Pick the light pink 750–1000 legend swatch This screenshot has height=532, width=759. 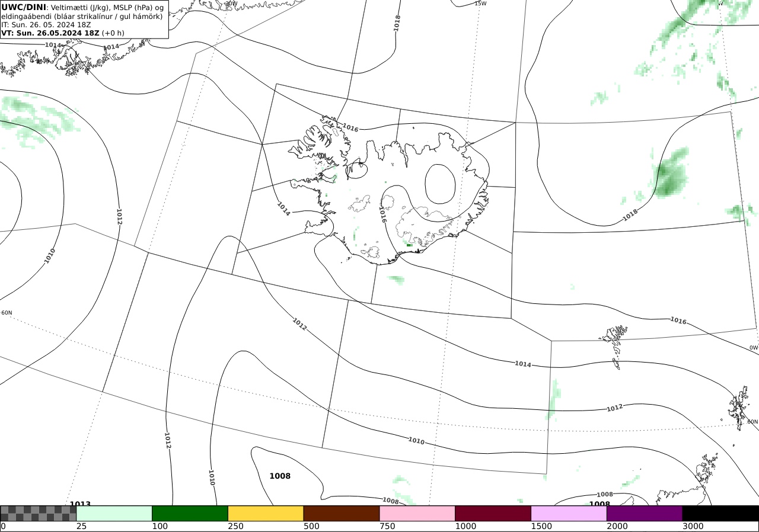point(417,513)
